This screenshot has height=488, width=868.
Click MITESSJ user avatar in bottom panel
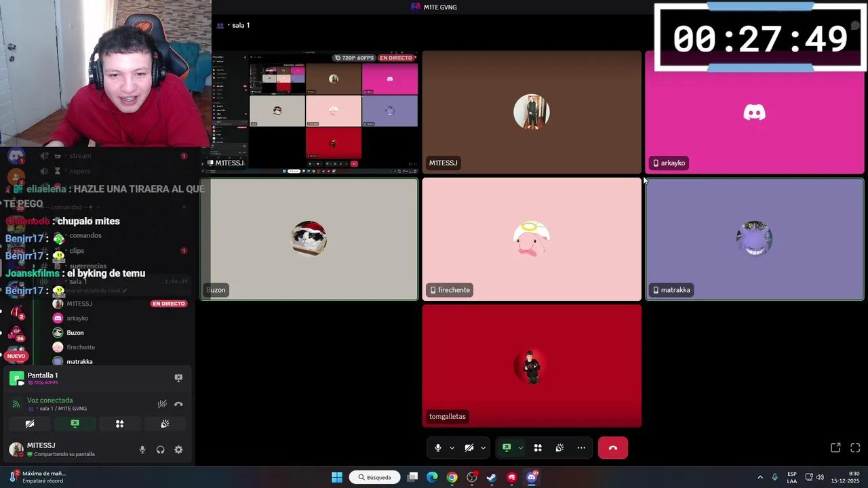click(x=16, y=449)
